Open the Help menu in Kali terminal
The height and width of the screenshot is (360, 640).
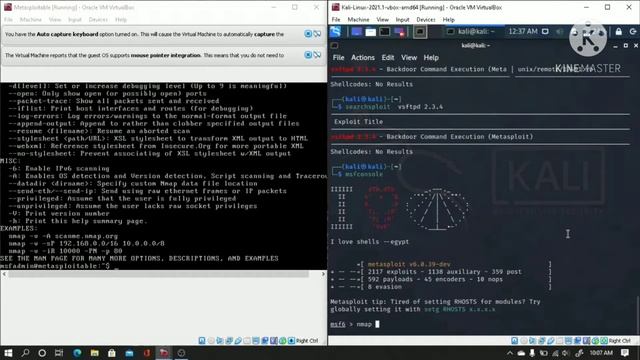click(431, 58)
